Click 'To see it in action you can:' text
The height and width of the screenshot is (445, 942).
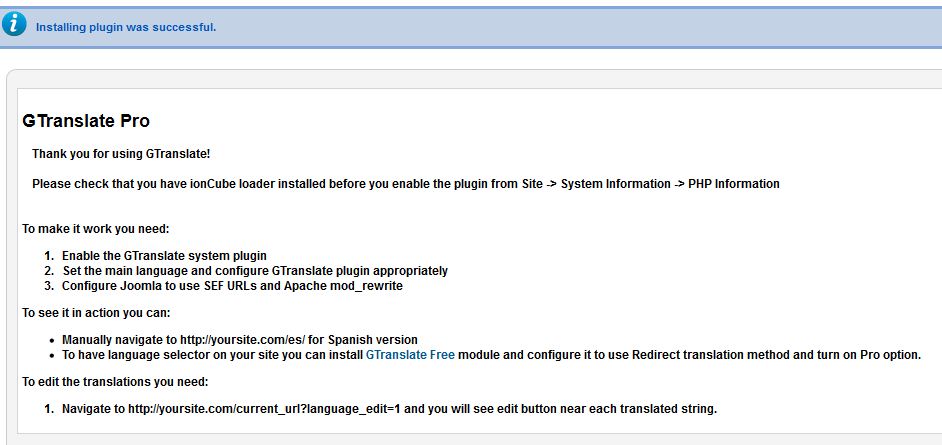coord(97,313)
